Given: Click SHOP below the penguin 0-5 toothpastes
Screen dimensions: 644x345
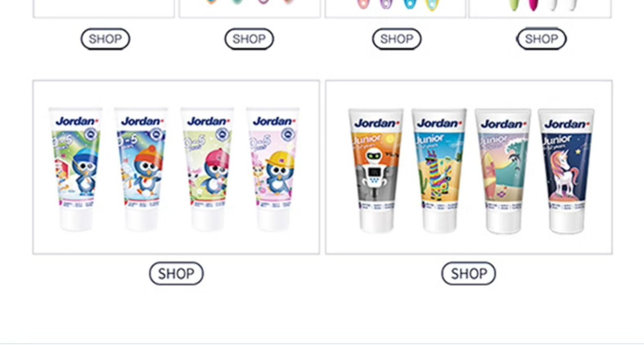Looking at the screenshot, I should 176,273.
